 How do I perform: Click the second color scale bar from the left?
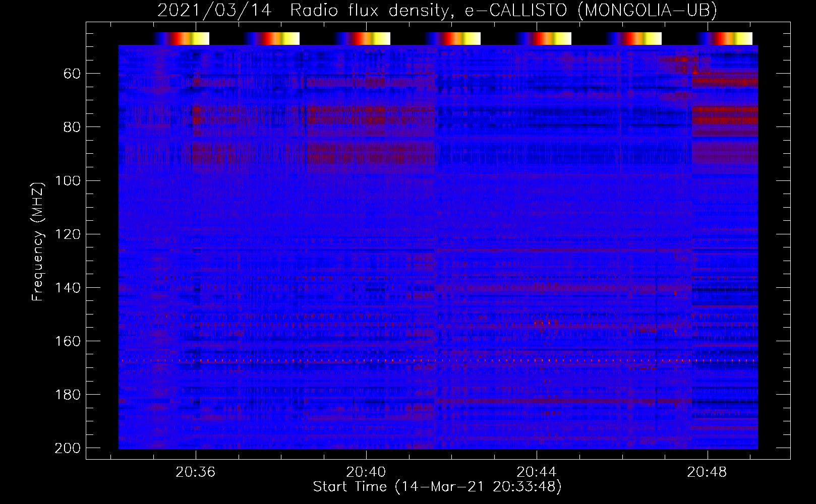click(271, 39)
